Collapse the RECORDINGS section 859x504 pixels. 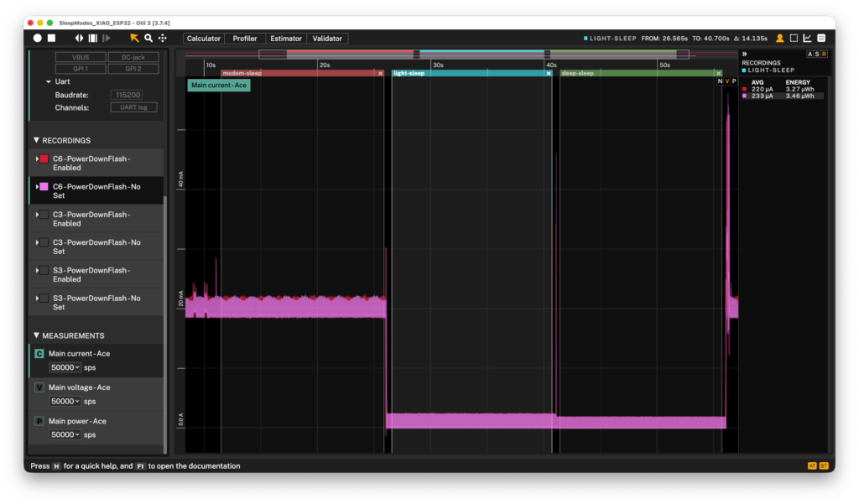(x=36, y=140)
